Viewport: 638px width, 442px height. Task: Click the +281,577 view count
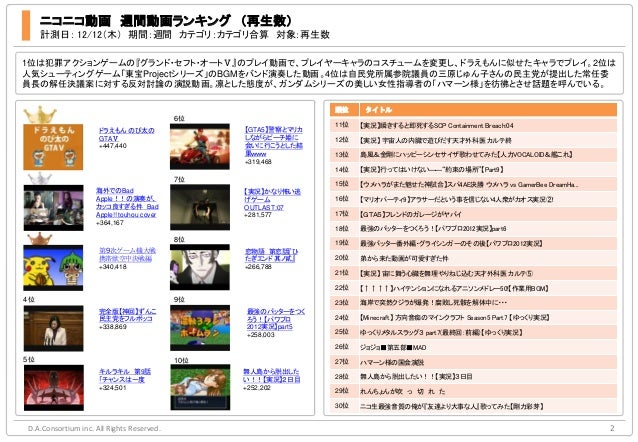258,214
